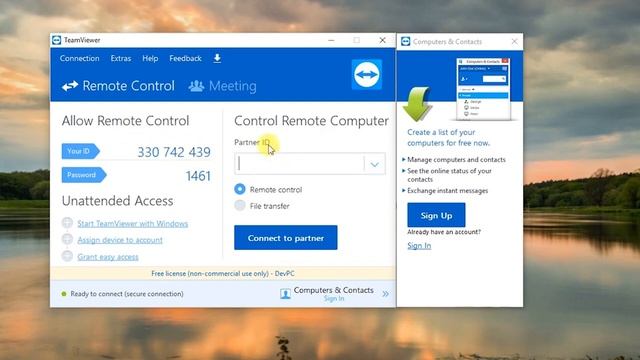Open the Grant easy access link

[x=108, y=257]
